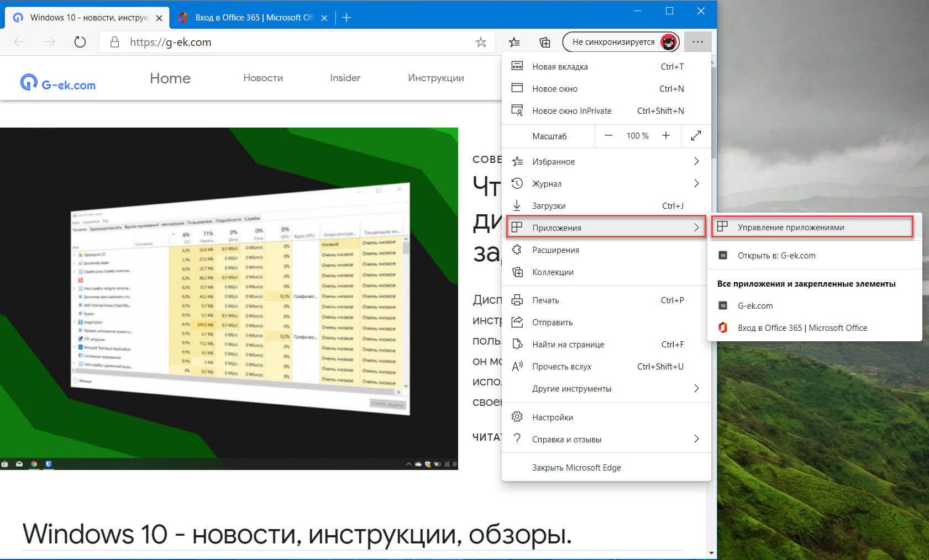The height and width of the screenshot is (560, 929).
Task: Select Новая вкладка menu item
Action: (606, 66)
